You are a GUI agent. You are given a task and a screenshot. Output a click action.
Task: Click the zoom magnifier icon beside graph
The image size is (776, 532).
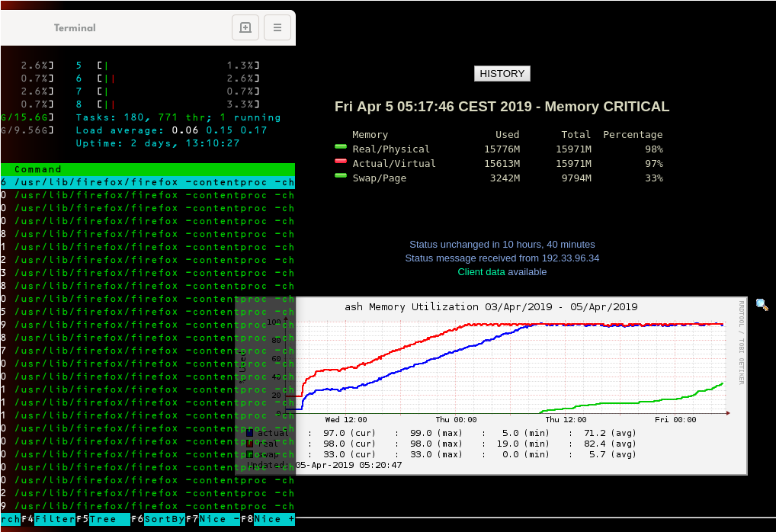762,305
